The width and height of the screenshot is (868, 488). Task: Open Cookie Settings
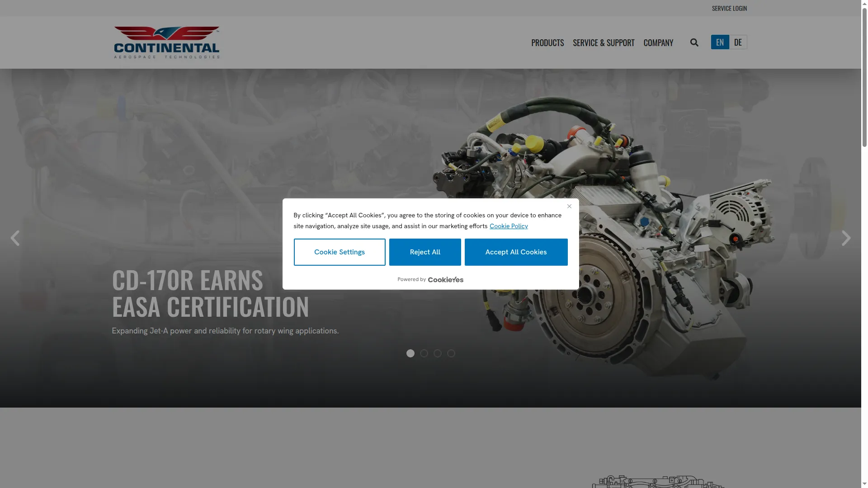click(340, 252)
